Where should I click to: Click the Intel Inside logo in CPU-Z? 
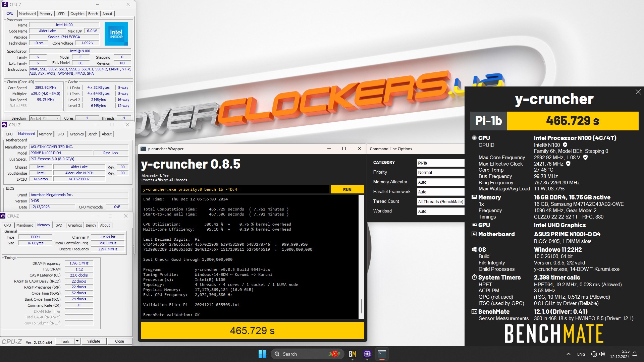click(x=116, y=34)
